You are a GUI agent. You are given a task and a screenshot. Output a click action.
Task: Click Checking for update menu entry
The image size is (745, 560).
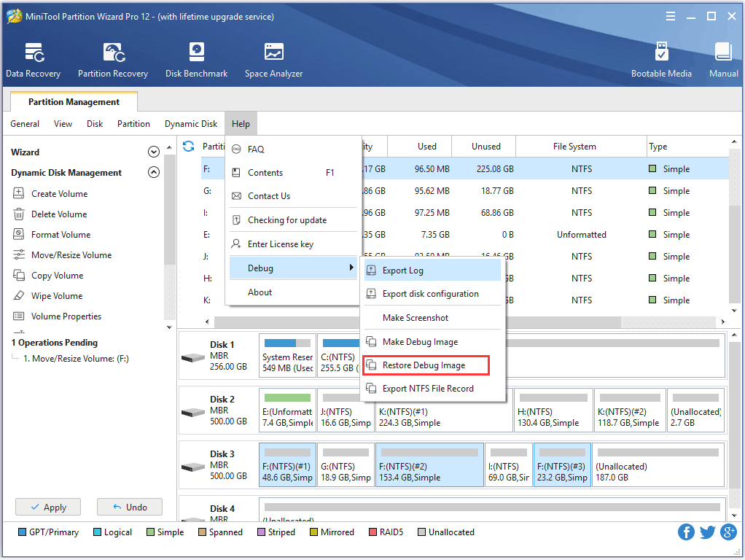coord(286,220)
